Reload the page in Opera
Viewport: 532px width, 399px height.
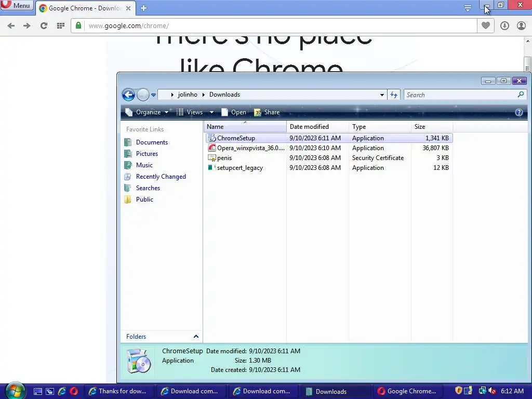[44, 26]
